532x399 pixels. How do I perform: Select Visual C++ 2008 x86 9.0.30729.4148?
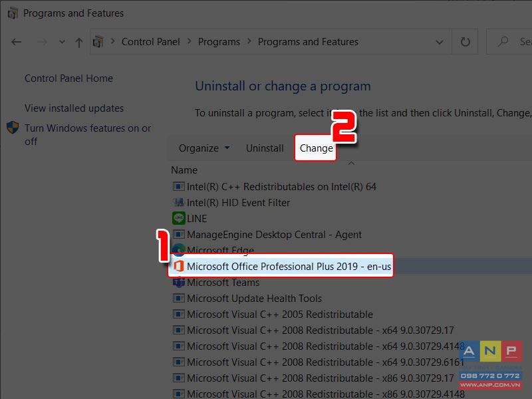(x=325, y=394)
